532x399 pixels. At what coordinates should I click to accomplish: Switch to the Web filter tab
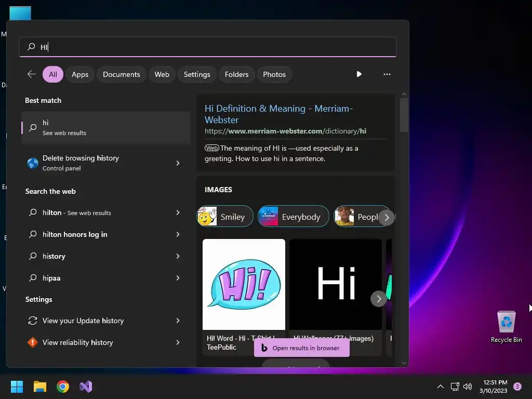(x=162, y=74)
